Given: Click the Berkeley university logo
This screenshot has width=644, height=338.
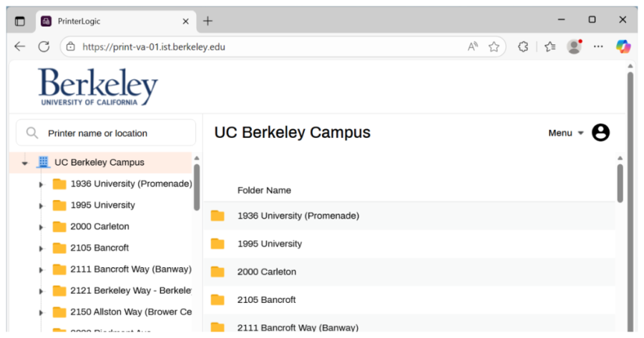Looking at the screenshot, I should point(98,86).
